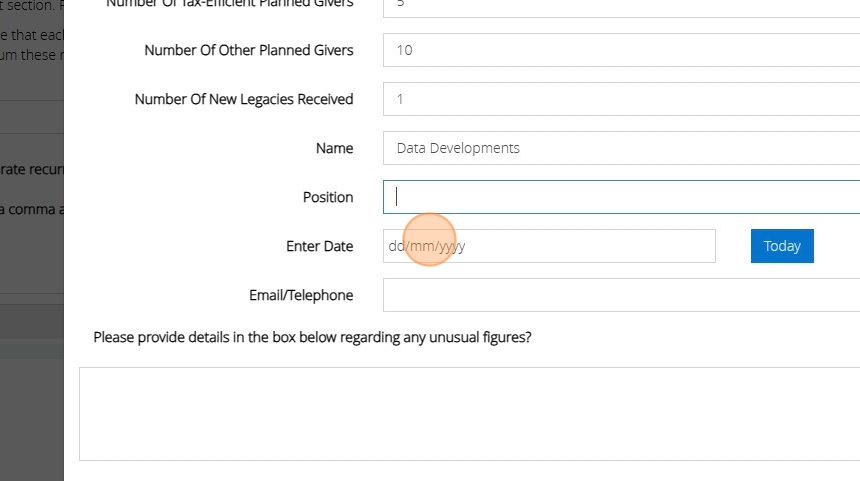
Task: Click the "Position" field label
Action: coord(328,197)
